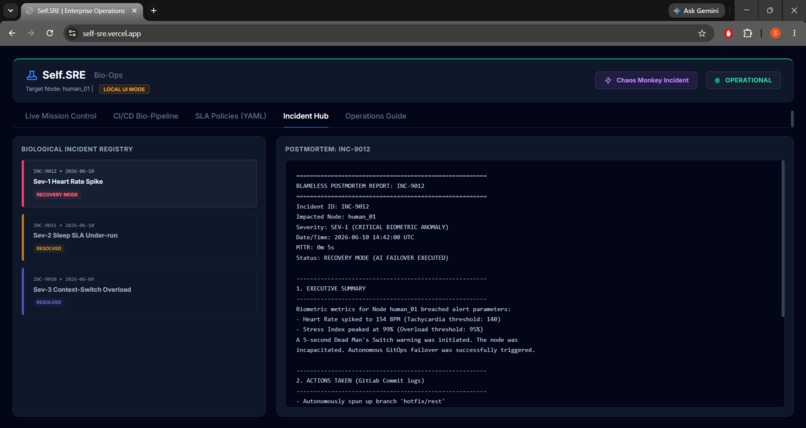
Task: Click the 'Heart Rate spiked to 154 BPM' line
Action: pyautogui.click(x=398, y=319)
